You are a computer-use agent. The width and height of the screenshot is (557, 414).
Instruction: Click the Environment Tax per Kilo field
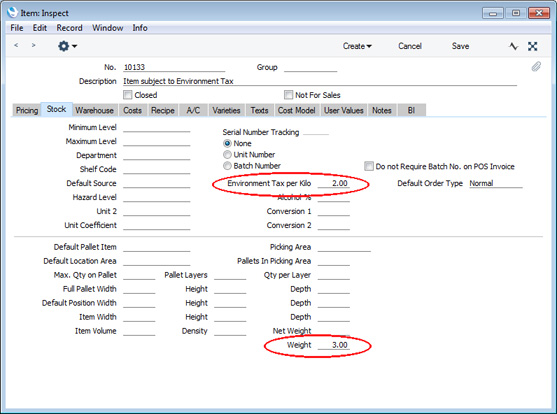tap(334, 183)
